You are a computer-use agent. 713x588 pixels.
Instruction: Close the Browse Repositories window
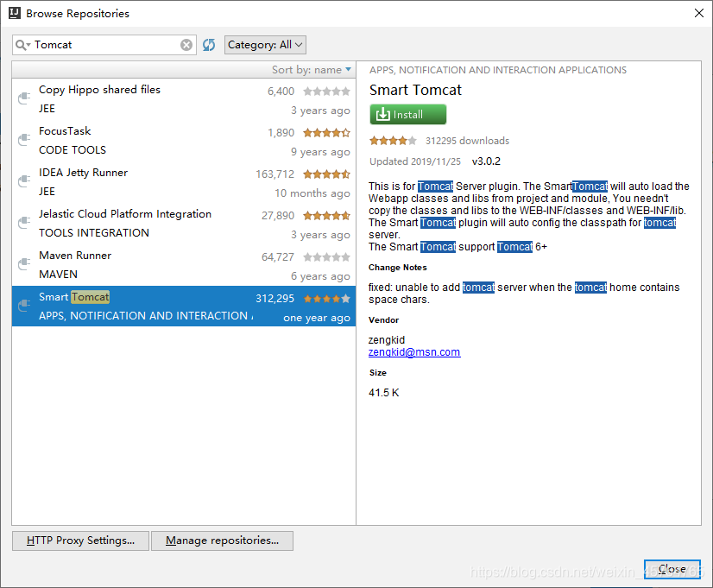click(699, 13)
